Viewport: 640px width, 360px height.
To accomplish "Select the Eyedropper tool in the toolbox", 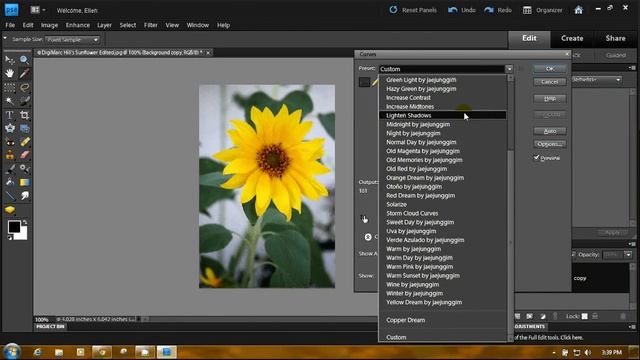I will tap(24, 74).
